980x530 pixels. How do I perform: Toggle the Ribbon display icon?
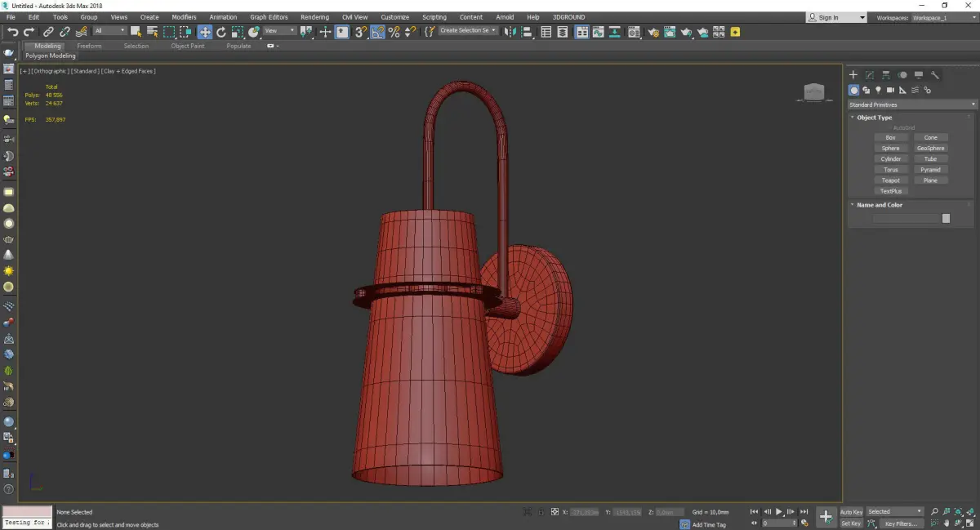(582, 32)
